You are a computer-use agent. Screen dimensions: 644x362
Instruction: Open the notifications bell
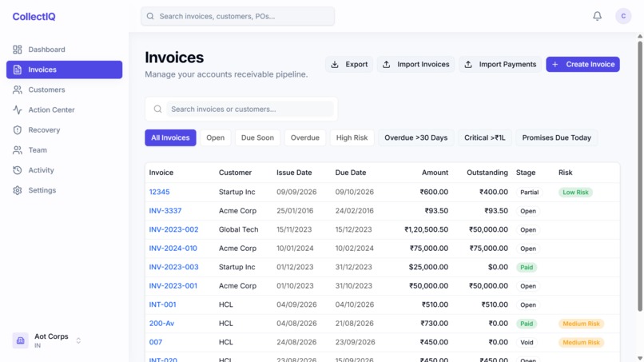click(597, 16)
